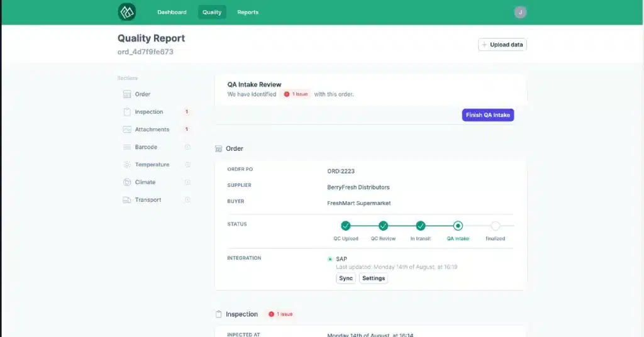The width and height of the screenshot is (644, 337).
Task: Click the Barcode sidebar icon
Action: 127,147
